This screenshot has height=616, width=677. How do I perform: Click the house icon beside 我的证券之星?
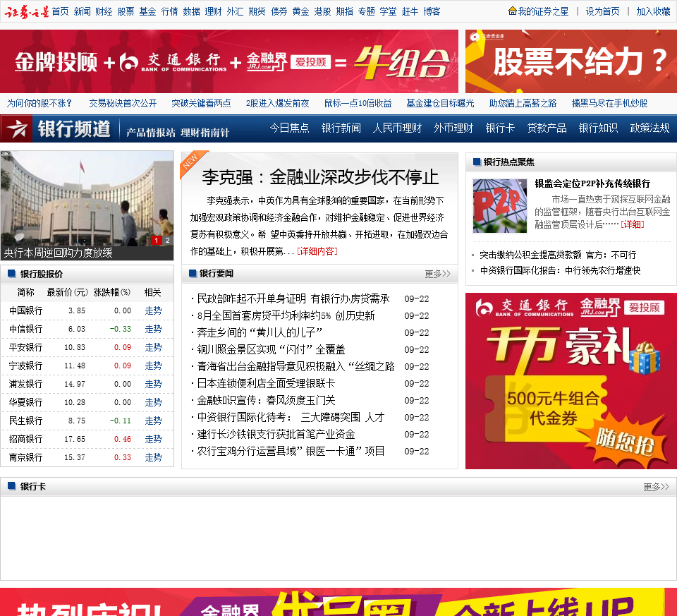click(513, 11)
